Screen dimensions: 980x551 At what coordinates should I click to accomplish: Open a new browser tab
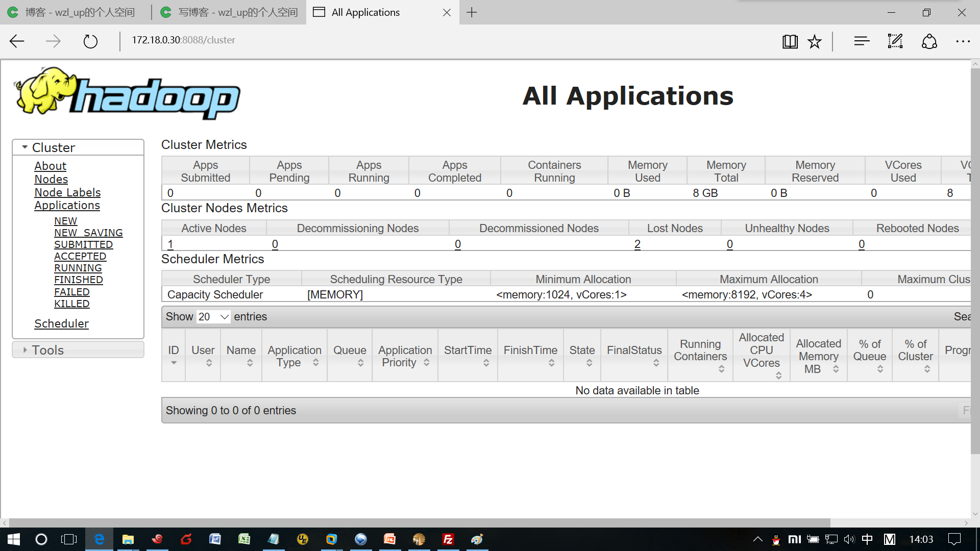tap(472, 12)
